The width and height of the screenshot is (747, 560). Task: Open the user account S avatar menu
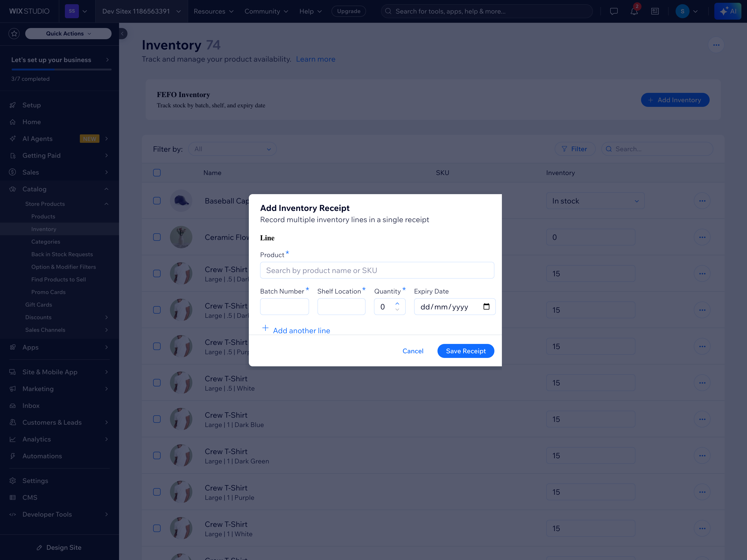687,11
